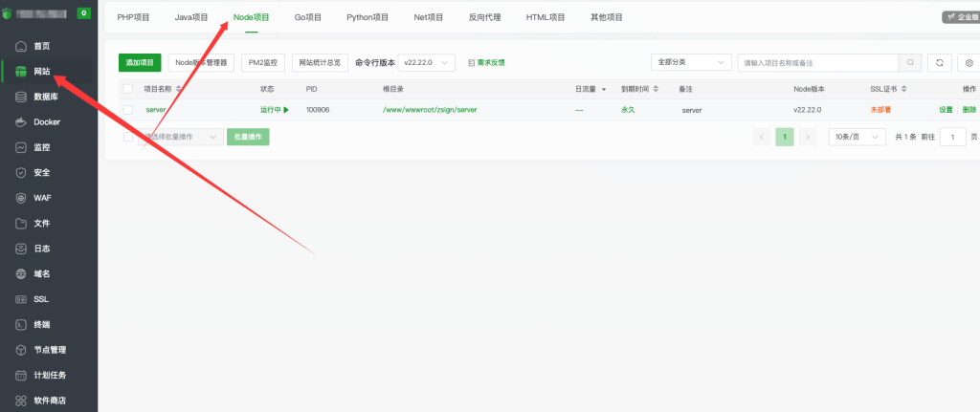This screenshot has height=412, width=980.
Task: Open the 日志 logs icon
Action: (x=21, y=249)
